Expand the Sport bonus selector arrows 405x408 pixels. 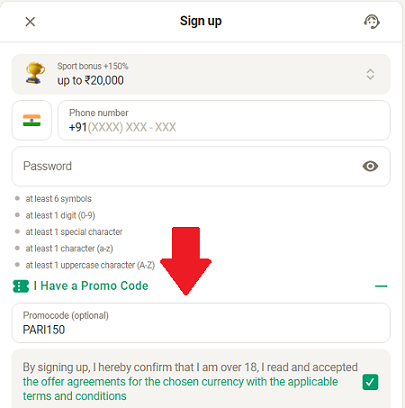(370, 74)
